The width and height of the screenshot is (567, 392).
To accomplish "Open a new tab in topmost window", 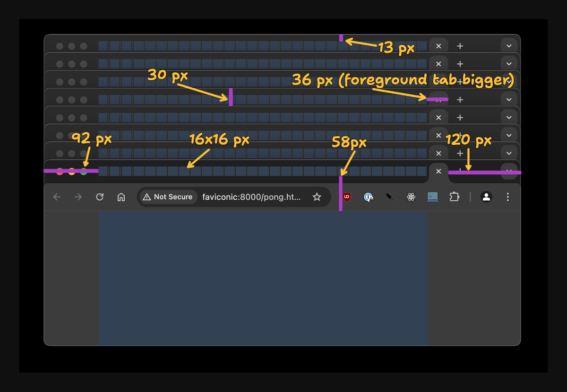I will tap(460, 46).
